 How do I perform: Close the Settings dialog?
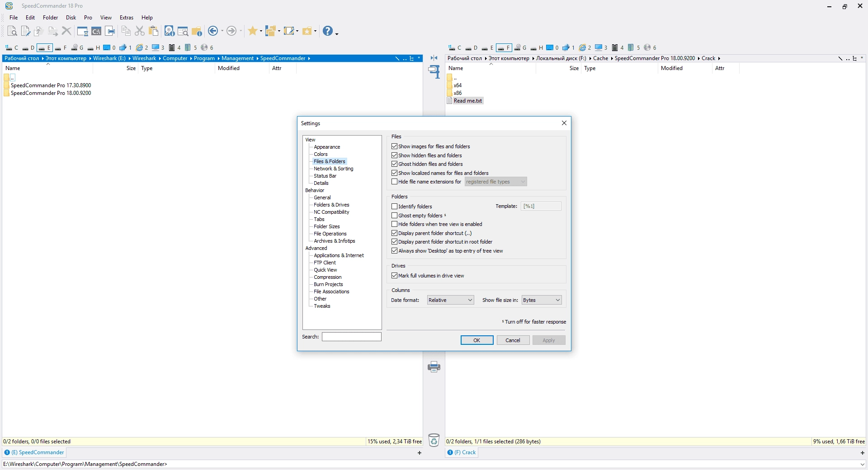point(564,123)
